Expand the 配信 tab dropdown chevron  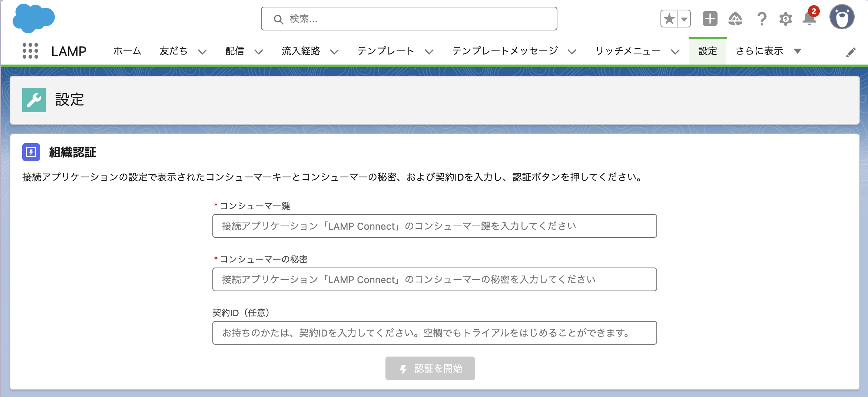(259, 52)
